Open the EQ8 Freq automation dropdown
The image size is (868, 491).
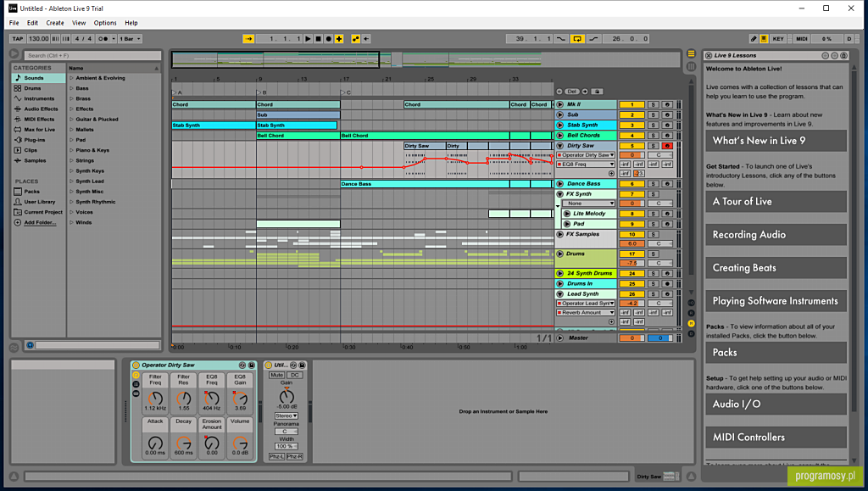pyautogui.click(x=587, y=165)
